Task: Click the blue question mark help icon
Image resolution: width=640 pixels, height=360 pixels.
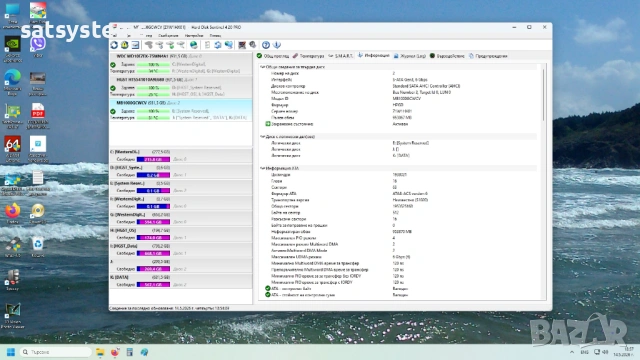Action: click(x=266, y=45)
